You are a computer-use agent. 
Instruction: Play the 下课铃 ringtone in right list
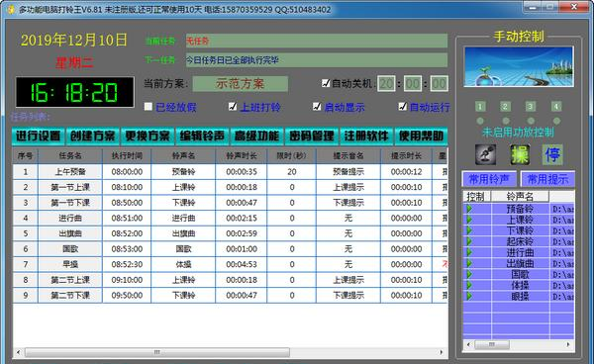point(469,230)
